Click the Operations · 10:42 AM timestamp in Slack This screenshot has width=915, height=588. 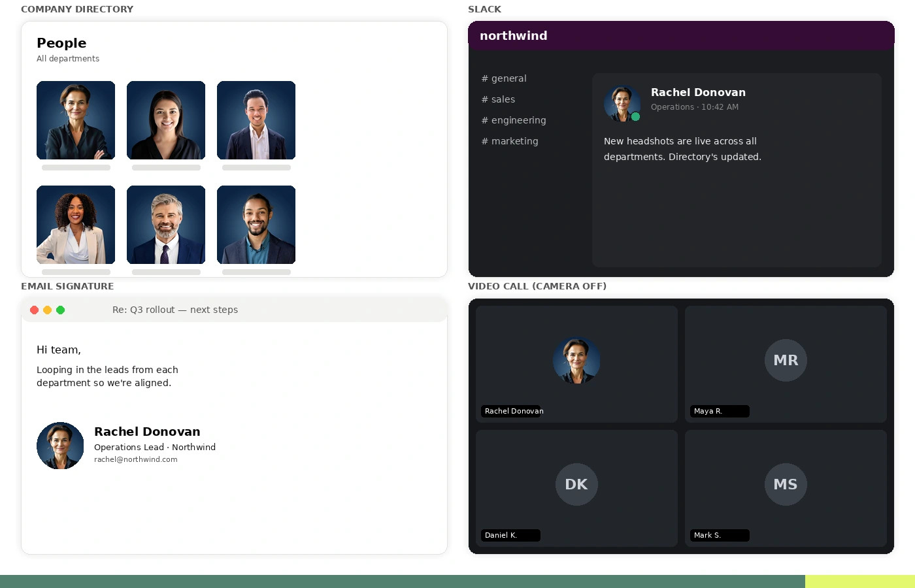coord(695,107)
